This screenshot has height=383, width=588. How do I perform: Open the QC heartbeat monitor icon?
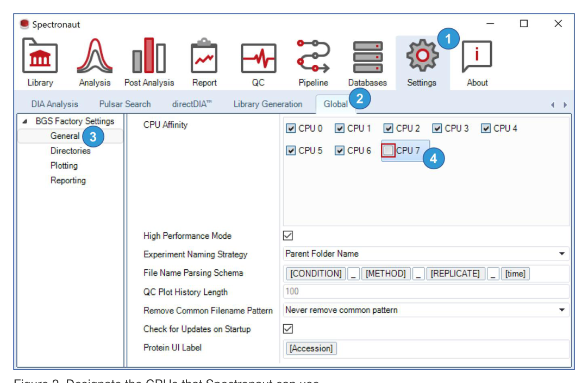tap(258, 58)
